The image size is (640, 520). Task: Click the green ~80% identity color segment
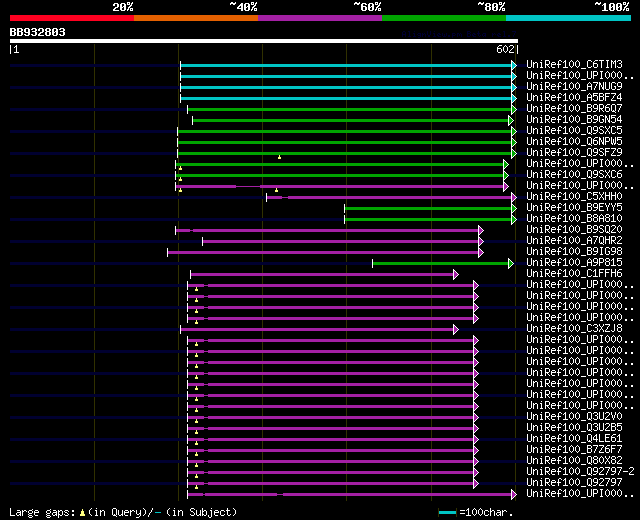(444, 18)
